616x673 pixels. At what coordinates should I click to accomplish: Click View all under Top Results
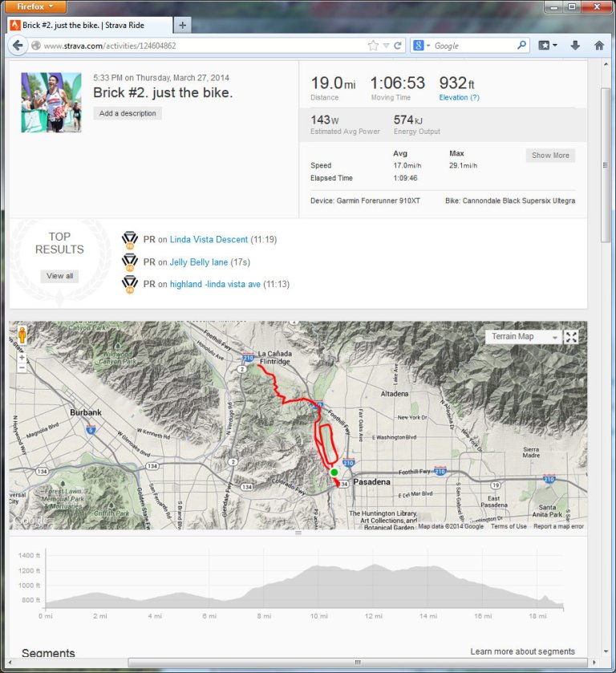tap(59, 275)
